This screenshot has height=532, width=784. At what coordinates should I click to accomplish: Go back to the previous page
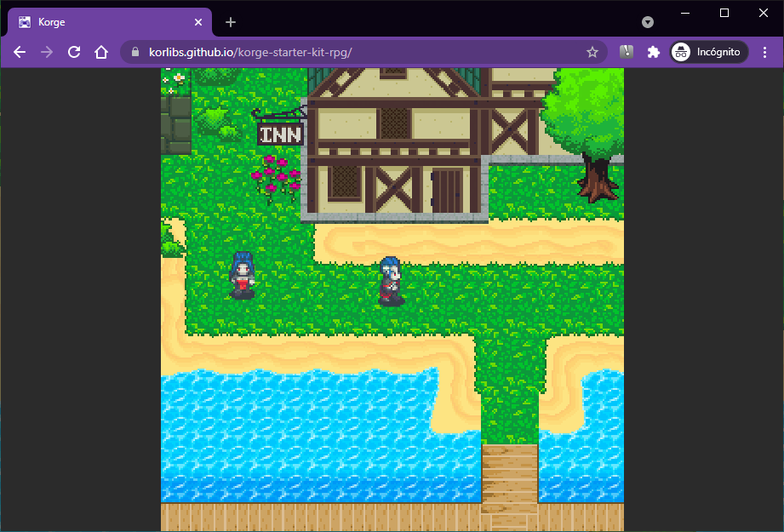[x=20, y=52]
